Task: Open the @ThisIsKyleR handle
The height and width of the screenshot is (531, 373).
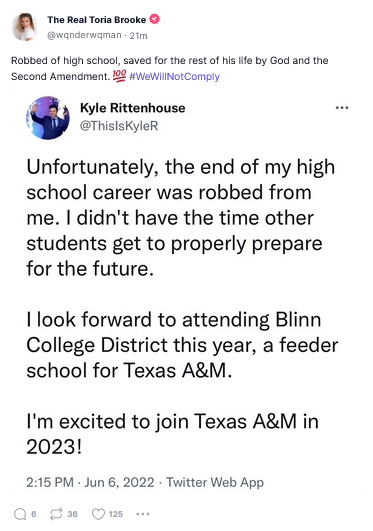Action: 119,126
